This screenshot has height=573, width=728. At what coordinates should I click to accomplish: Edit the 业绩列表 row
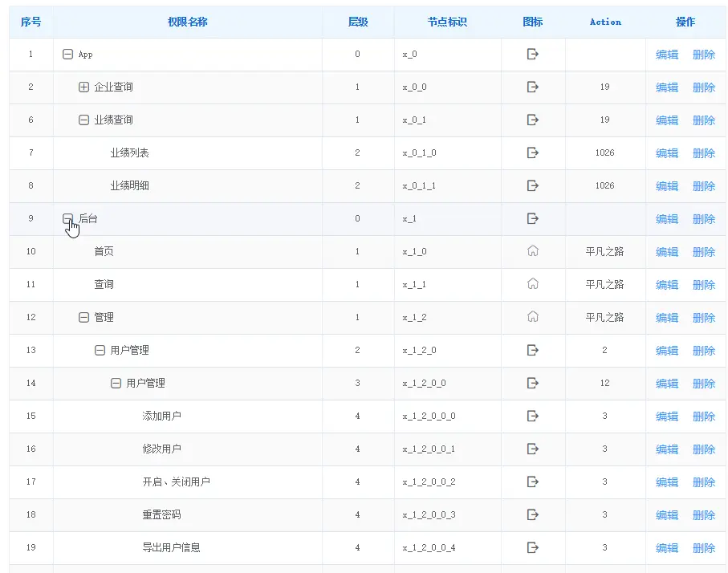pyautogui.click(x=667, y=154)
